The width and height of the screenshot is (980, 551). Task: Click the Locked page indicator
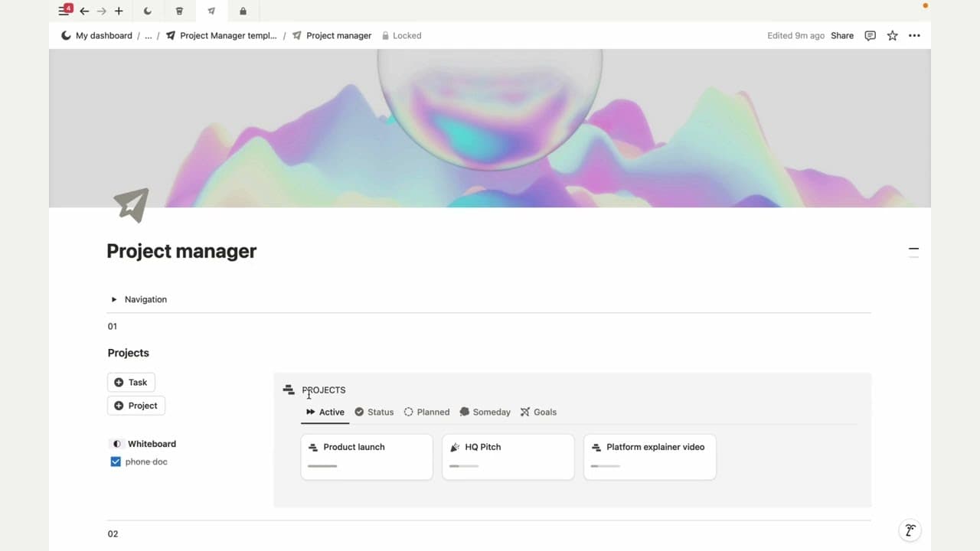[x=401, y=36]
